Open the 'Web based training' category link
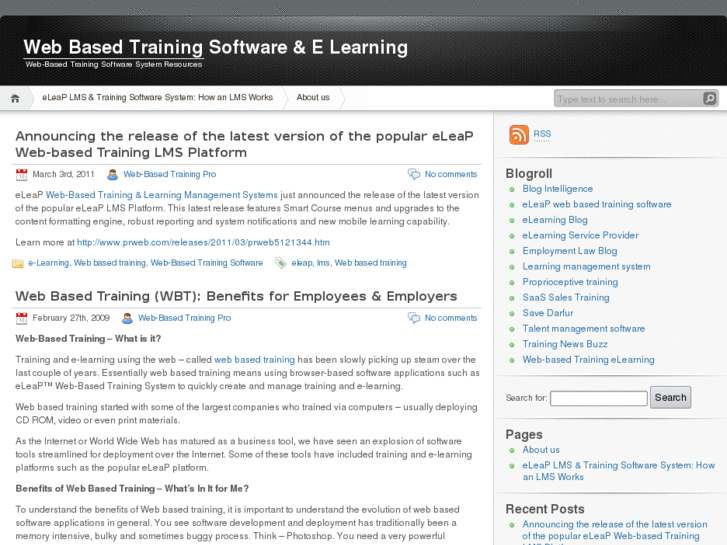The width and height of the screenshot is (727, 545). pos(110,263)
